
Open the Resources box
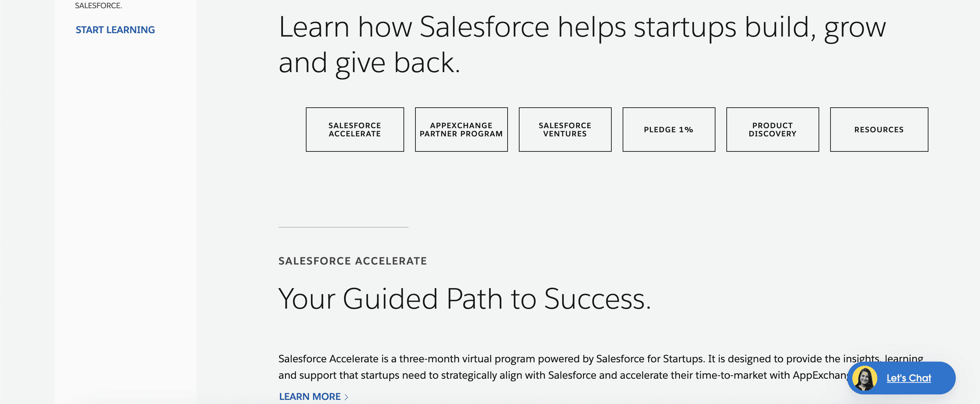tap(879, 130)
